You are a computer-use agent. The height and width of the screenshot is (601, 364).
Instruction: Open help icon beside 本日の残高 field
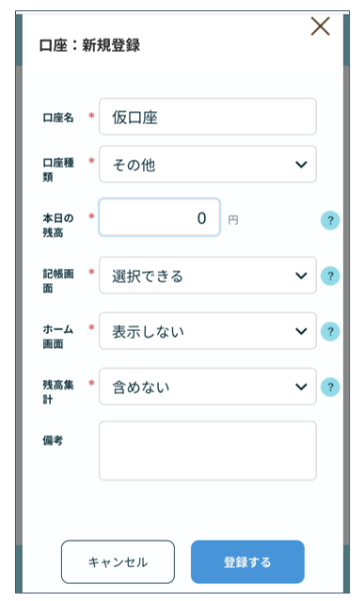pyautogui.click(x=330, y=220)
